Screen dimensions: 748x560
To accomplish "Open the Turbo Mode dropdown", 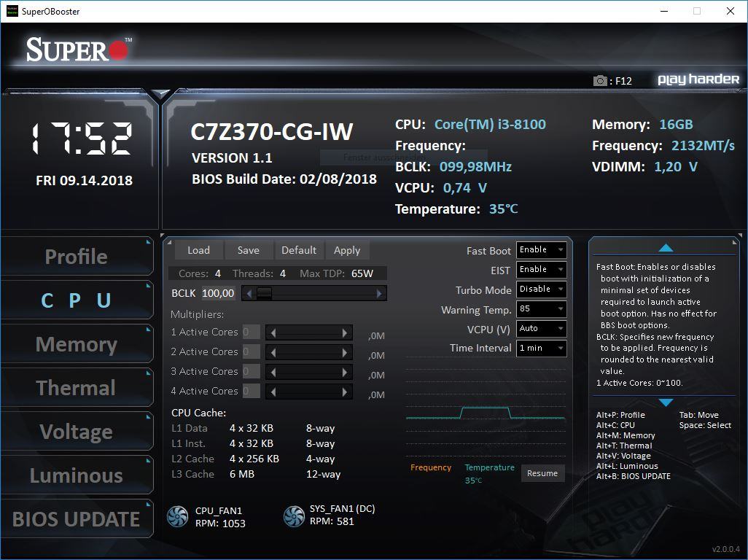I will pos(542,289).
